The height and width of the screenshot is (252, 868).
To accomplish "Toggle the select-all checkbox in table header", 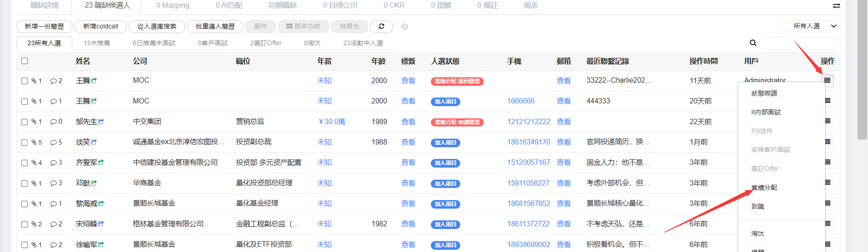I will point(24,61).
